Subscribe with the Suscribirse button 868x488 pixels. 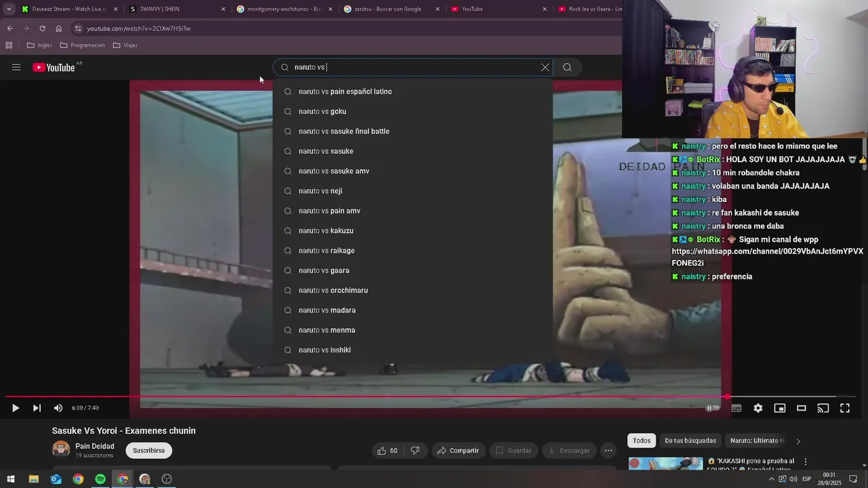149,451
